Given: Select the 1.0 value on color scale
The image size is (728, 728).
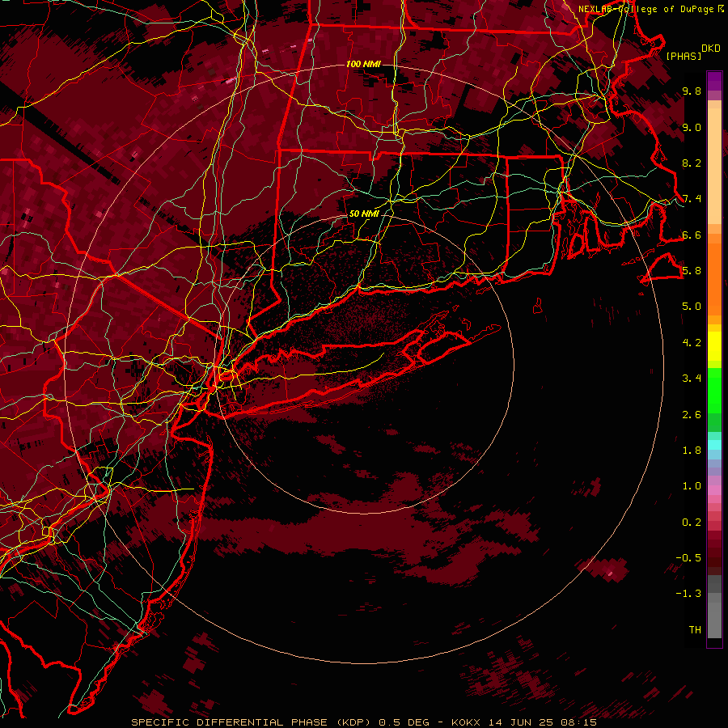Looking at the screenshot, I should [692, 486].
